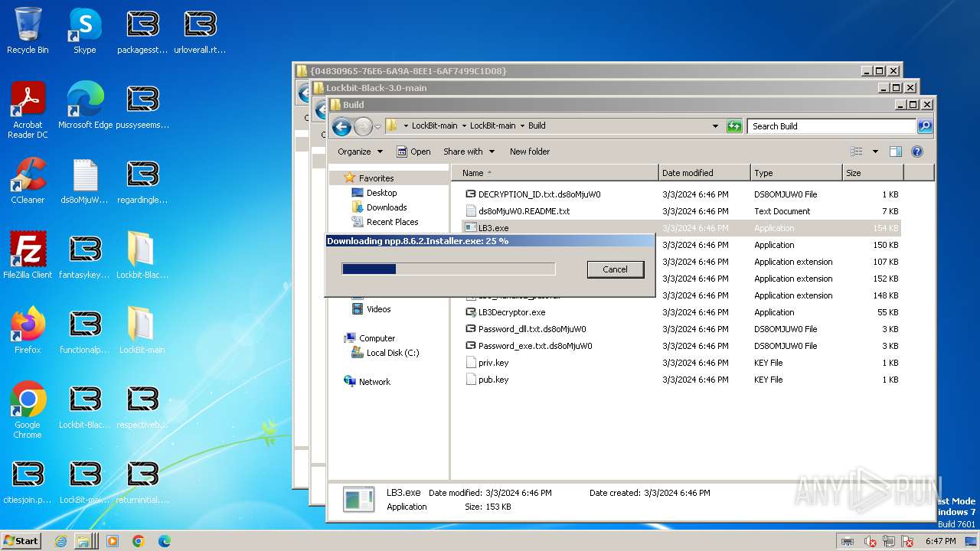The height and width of the screenshot is (551, 980).
Task: Cancel the npp installer download
Action: pyautogui.click(x=615, y=269)
